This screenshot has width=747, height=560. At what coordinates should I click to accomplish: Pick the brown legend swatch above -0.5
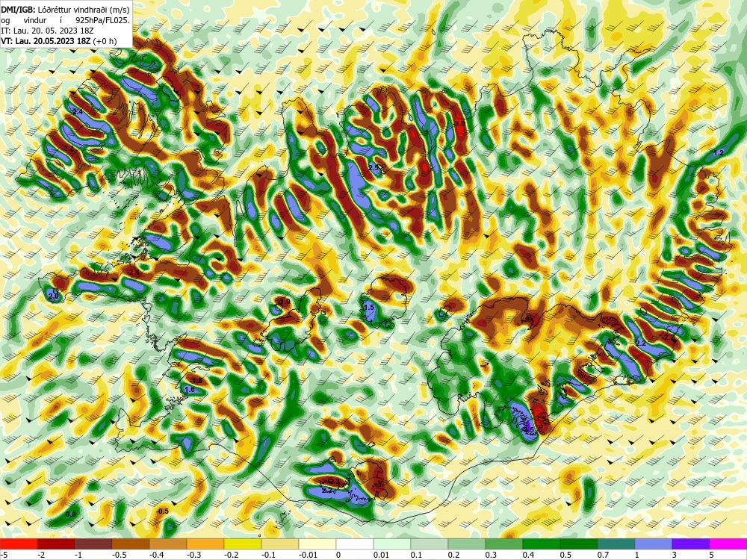pos(131,544)
